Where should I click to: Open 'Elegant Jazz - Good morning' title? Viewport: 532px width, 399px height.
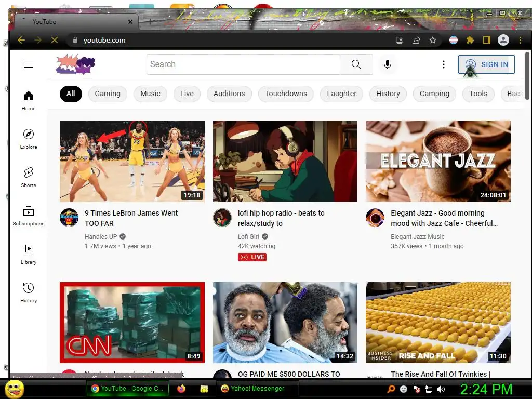[x=444, y=218]
